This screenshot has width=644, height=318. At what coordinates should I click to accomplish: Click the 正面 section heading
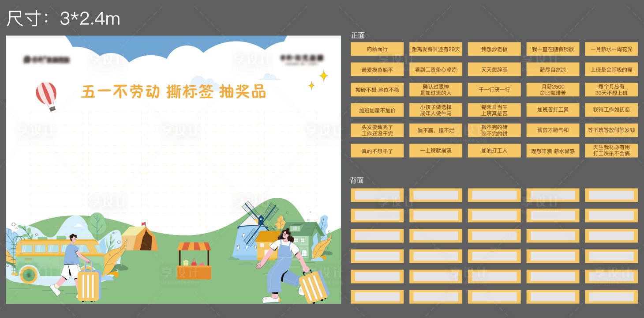(358, 35)
